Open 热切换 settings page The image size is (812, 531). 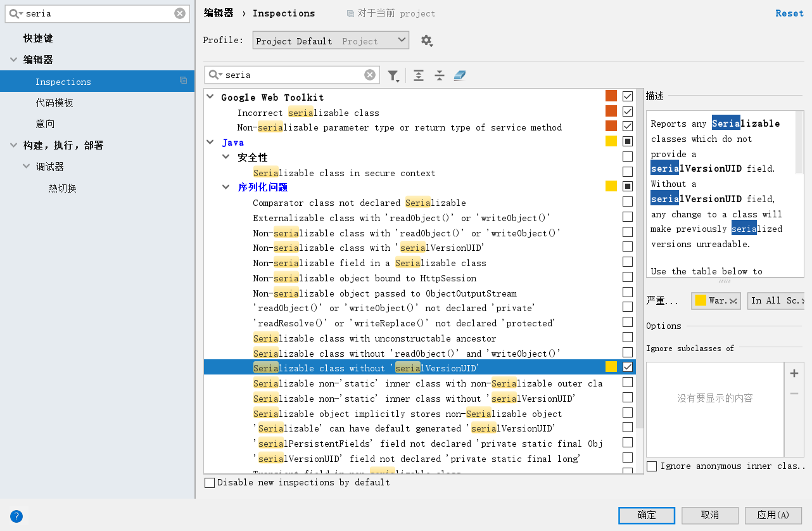[x=63, y=188]
